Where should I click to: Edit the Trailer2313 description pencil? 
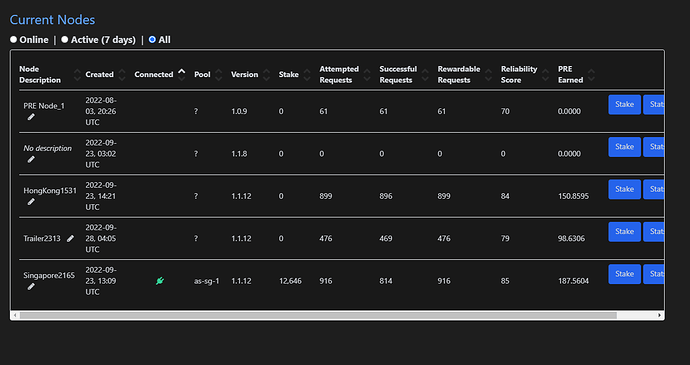(x=70, y=238)
